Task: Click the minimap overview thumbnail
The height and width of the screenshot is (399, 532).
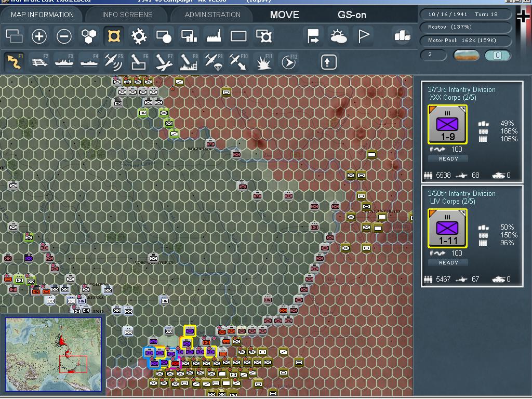Action: (x=54, y=354)
